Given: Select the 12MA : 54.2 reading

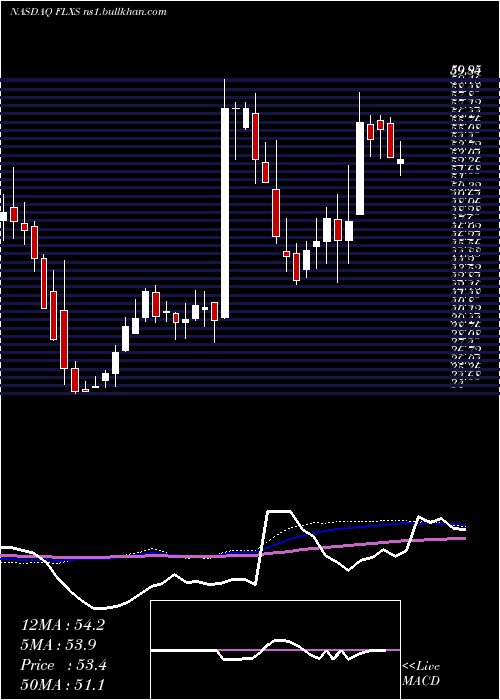Looking at the screenshot, I should coord(63,625).
